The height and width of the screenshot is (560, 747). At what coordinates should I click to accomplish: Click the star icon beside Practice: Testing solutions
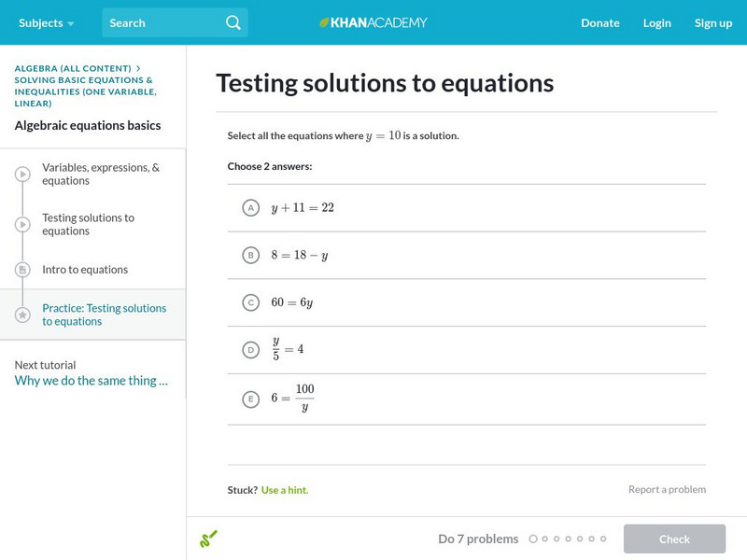[x=22, y=315]
